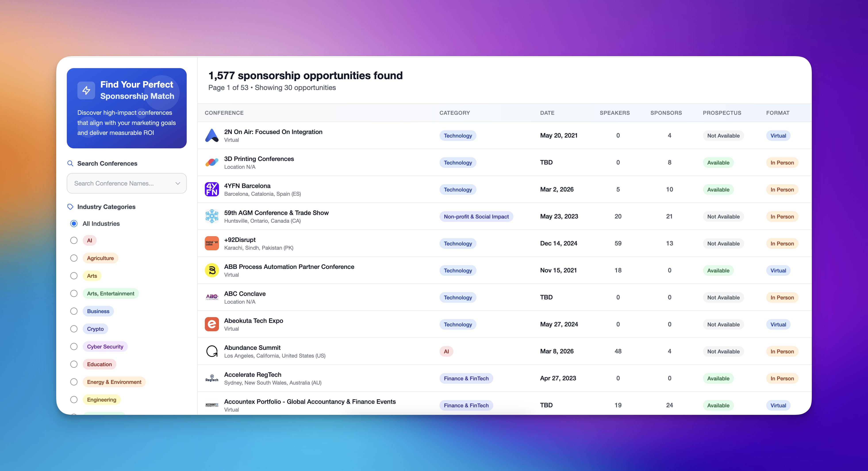Click the 3D Printing Conferences logo

[212, 162]
